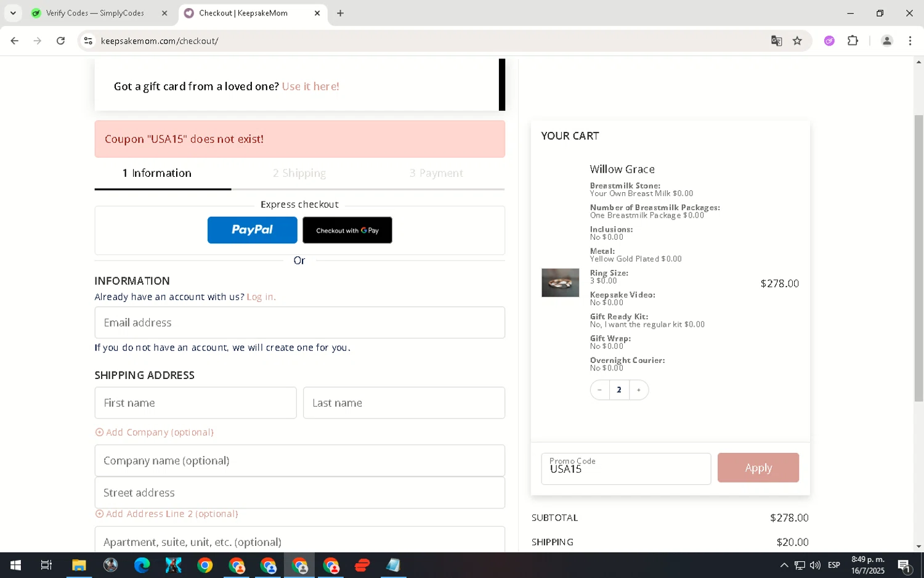Click the browser back arrow
The image size is (924, 578).
coord(14,41)
